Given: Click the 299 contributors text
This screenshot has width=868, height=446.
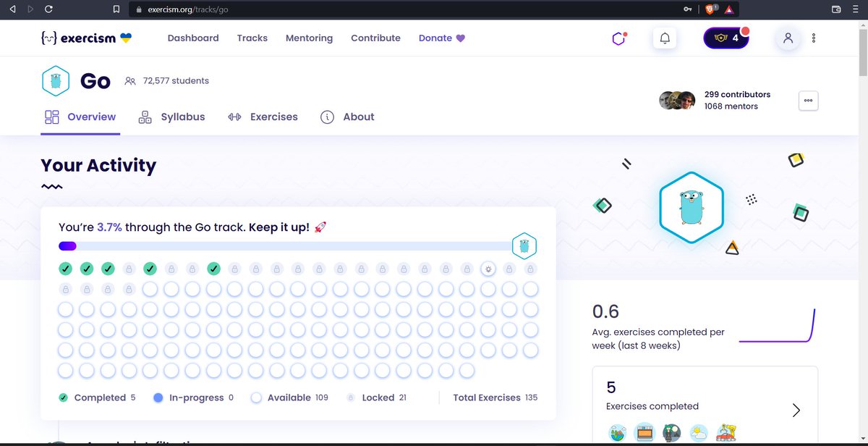Looking at the screenshot, I should click(x=737, y=94).
